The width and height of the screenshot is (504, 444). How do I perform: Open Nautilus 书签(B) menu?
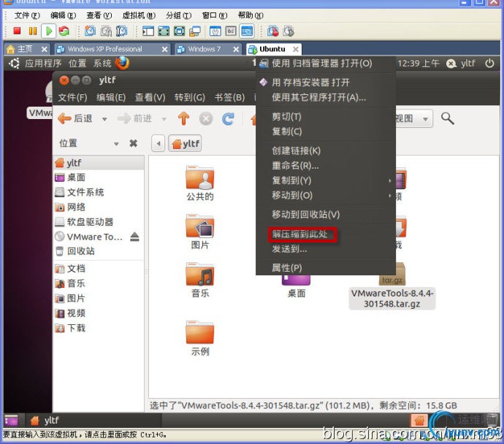click(229, 97)
